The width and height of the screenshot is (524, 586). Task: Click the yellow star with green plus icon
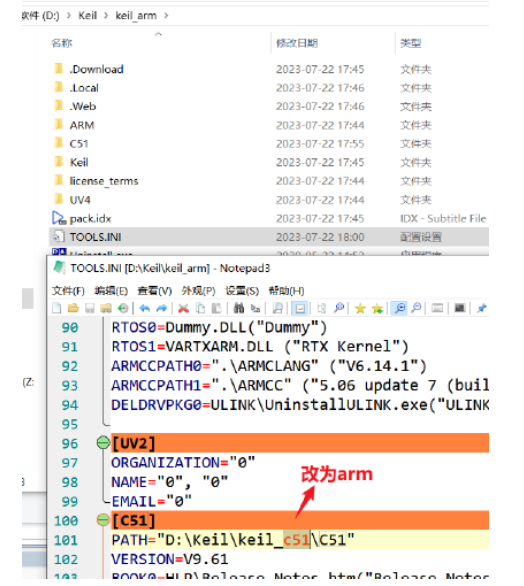pos(377,308)
